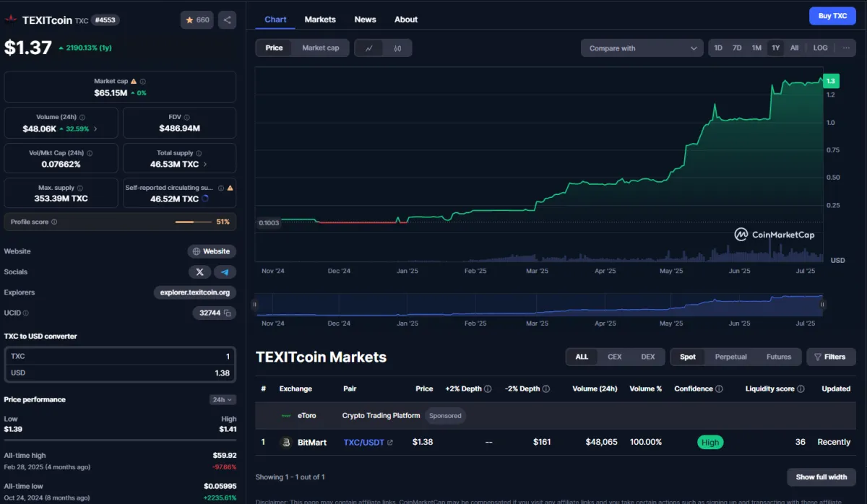Image resolution: width=867 pixels, height=504 pixels.
Task: Show the Liquidity score column info icon
Action: pos(801,388)
